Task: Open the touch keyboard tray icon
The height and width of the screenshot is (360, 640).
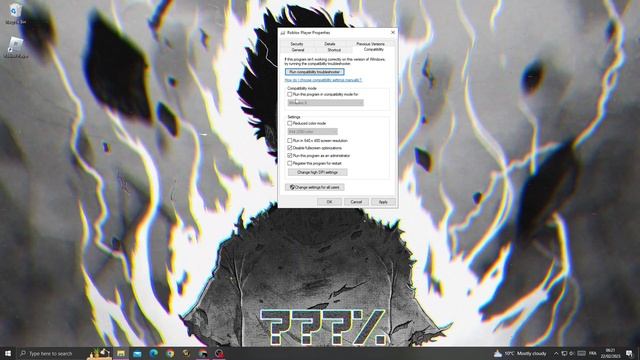Action: click(x=582, y=353)
